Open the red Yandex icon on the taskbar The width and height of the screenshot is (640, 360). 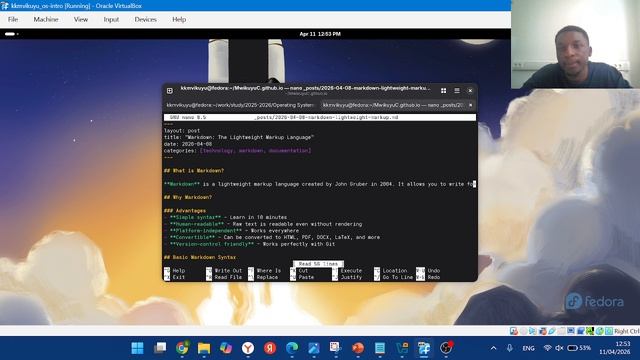[270, 348]
